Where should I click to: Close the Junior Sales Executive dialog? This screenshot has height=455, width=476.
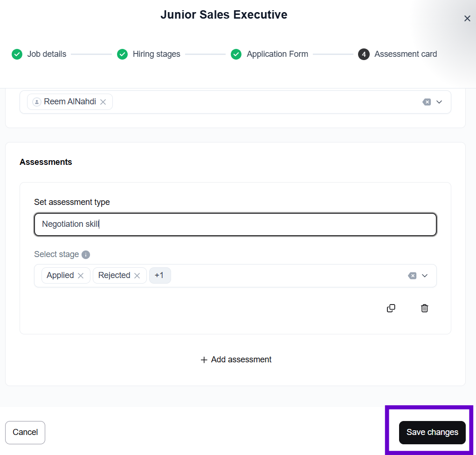pyautogui.click(x=467, y=18)
